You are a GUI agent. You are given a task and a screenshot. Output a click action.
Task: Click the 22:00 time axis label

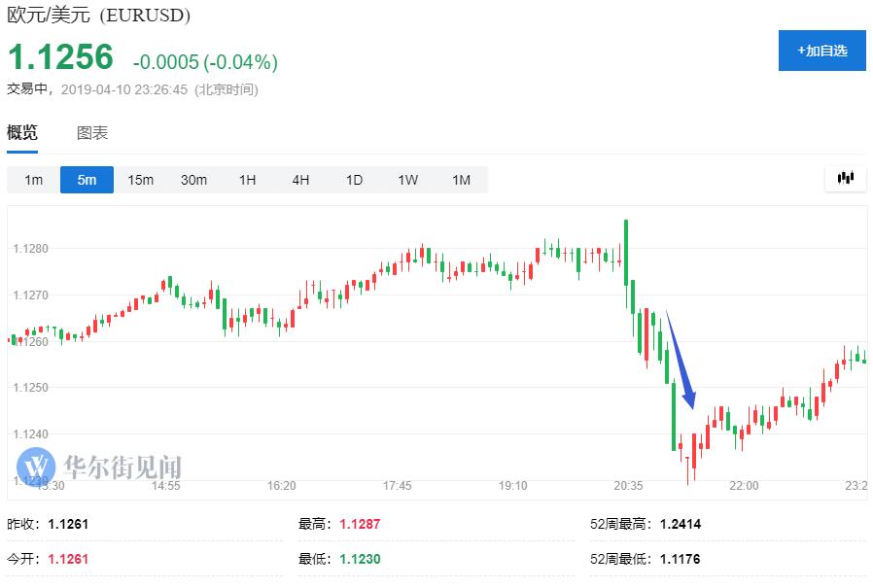tap(744, 485)
